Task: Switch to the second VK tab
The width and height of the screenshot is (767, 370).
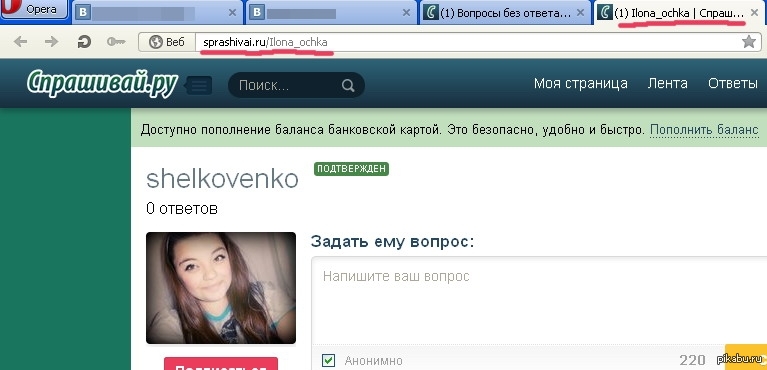Action: (x=332, y=13)
